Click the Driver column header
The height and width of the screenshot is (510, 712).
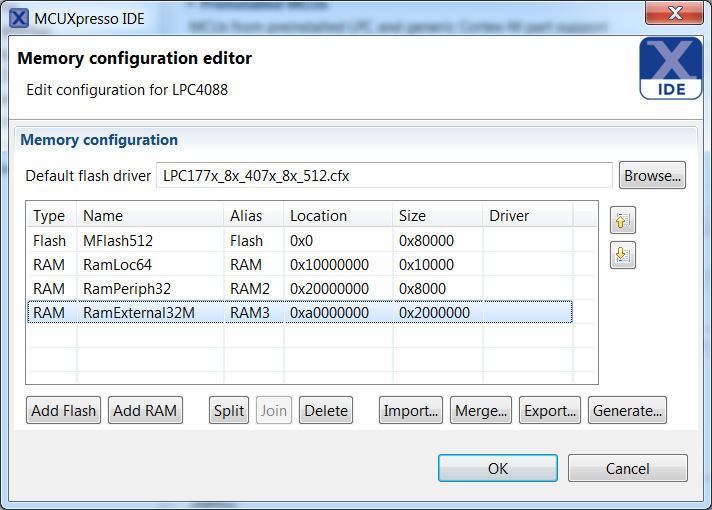[528, 215]
